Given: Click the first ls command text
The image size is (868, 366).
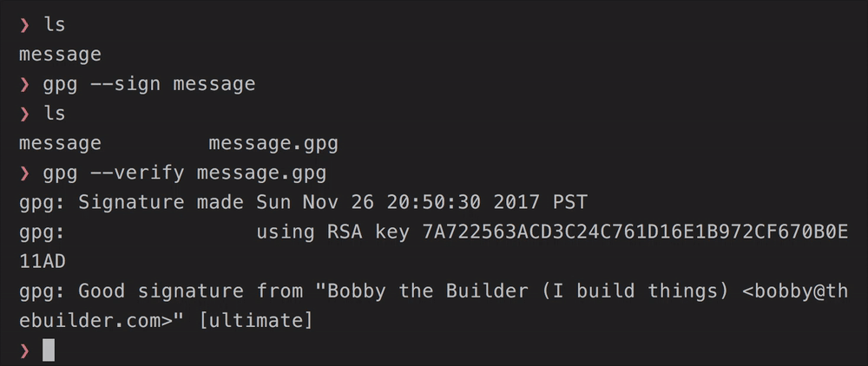Looking at the screenshot, I should click(x=54, y=25).
